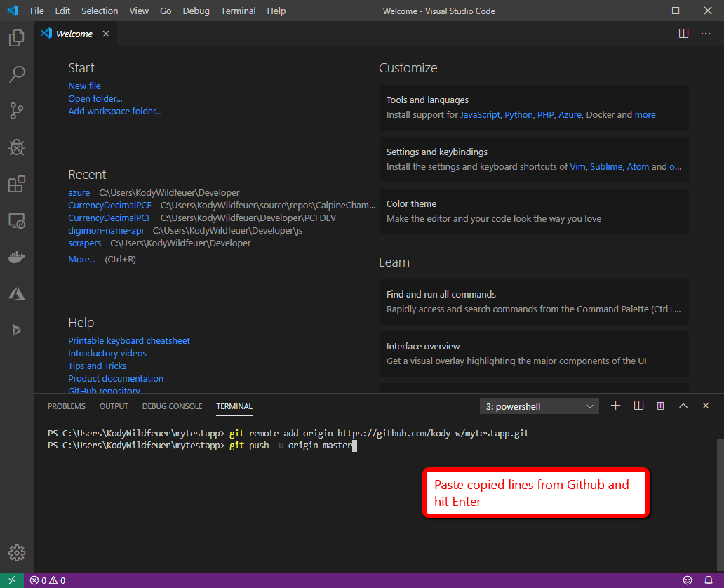Click More... recent items link

[81, 259]
